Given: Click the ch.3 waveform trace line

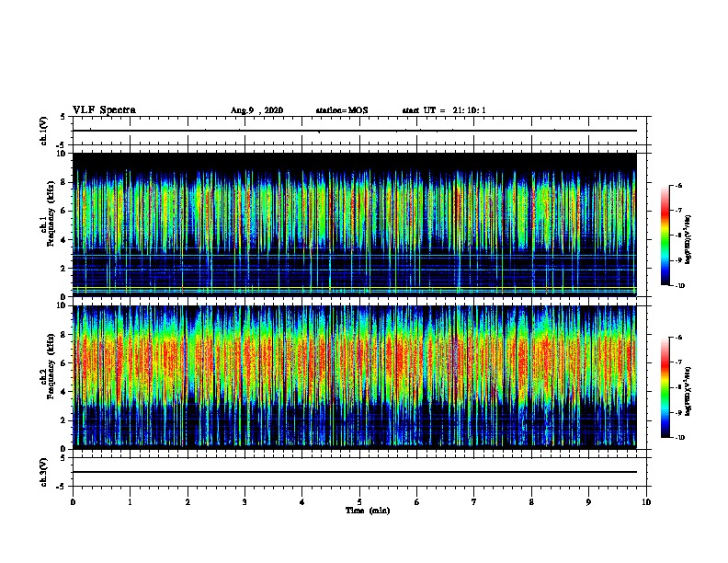Looking at the screenshot, I should point(355,472).
